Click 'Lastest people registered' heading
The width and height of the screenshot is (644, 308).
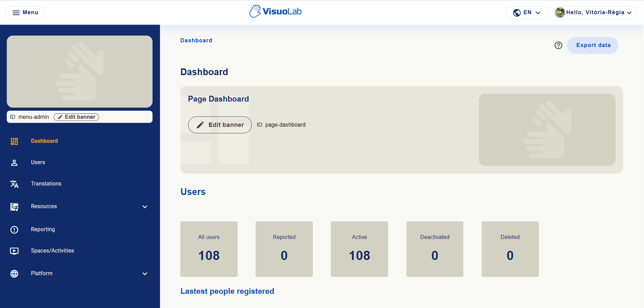click(x=227, y=291)
